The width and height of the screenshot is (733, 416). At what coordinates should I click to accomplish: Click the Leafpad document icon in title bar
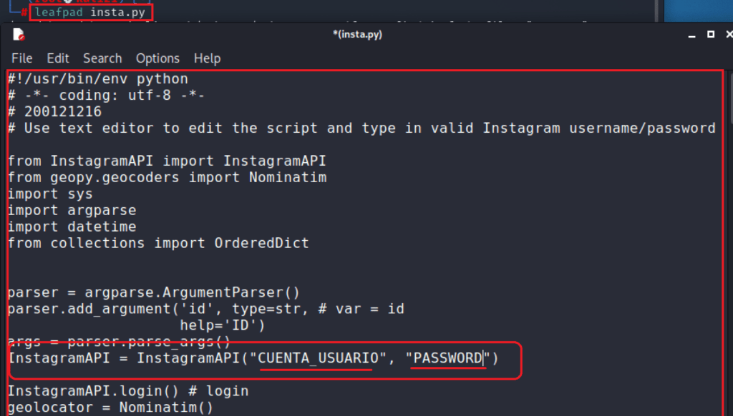[19, 35]
